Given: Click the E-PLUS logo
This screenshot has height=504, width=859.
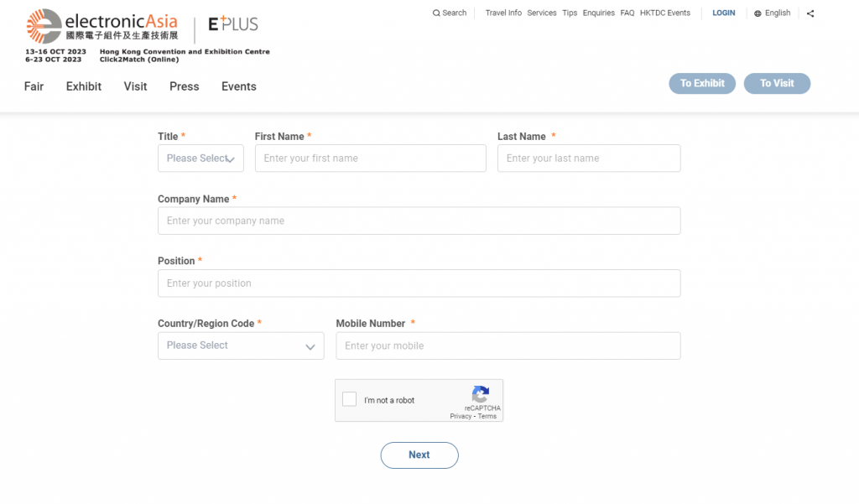Looking at the screenshot, I should coord(233,24).
